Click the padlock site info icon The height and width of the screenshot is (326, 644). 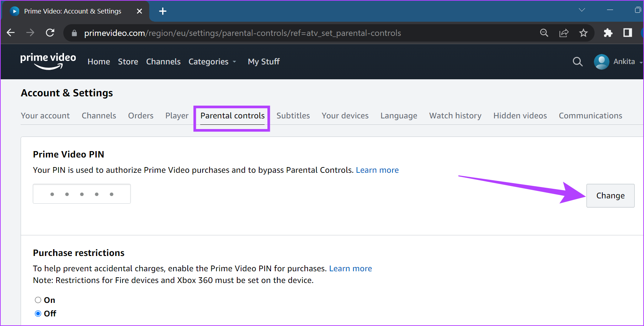point(74,33)
